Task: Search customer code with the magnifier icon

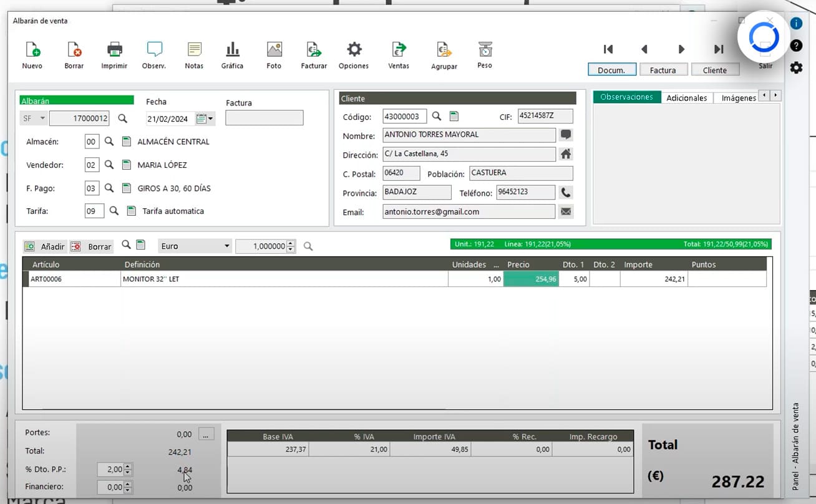Action: tap(436, 115)
